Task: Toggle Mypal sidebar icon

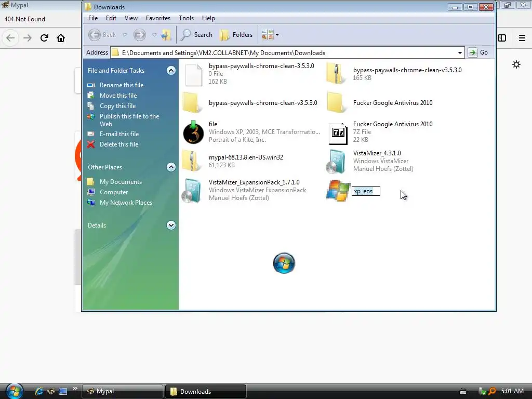Action: tap(502, 38)
